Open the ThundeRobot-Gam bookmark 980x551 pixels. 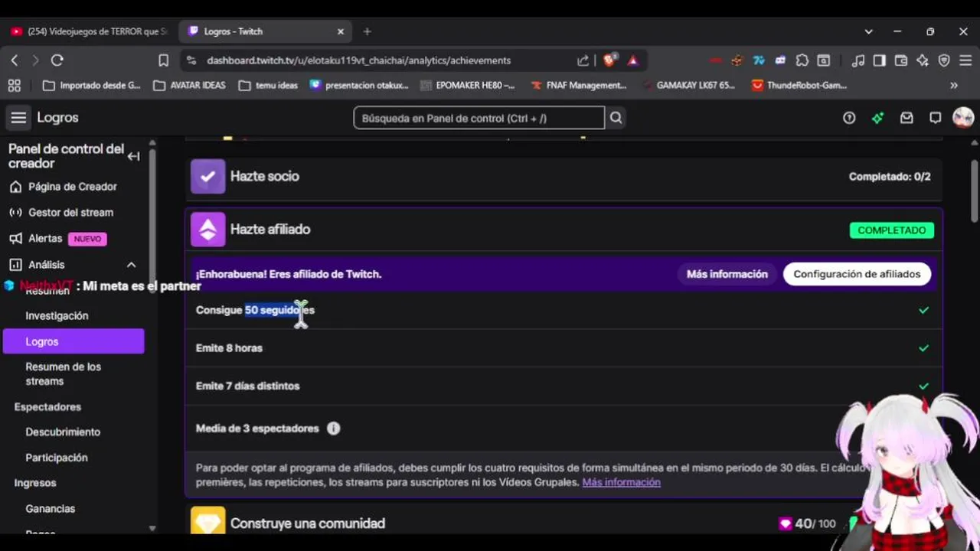(x=799, y=85)
